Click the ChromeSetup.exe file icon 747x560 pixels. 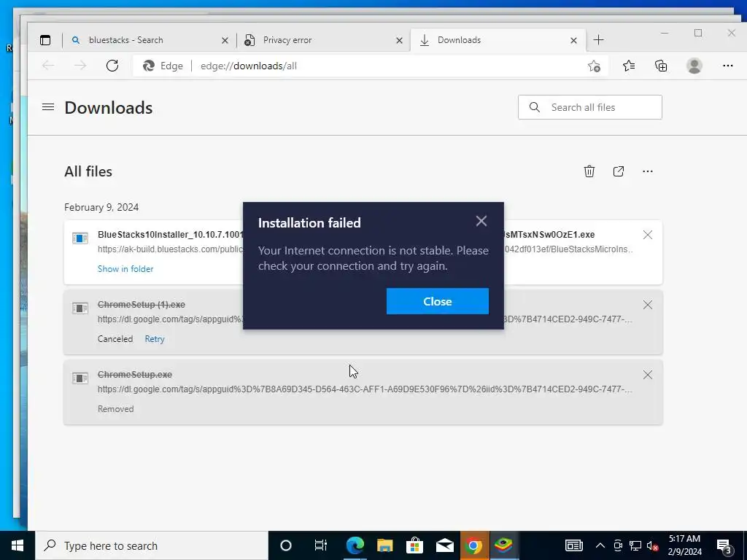(80, 378)
